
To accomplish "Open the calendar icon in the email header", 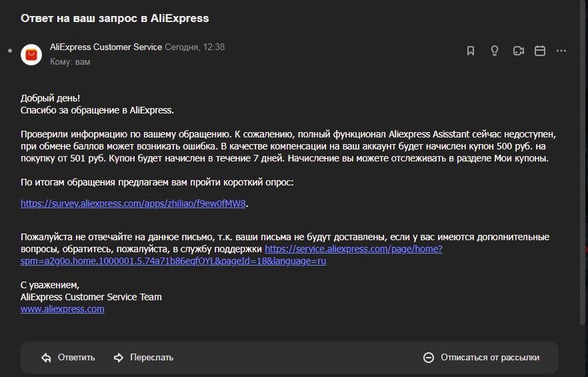I will (540, 50).
